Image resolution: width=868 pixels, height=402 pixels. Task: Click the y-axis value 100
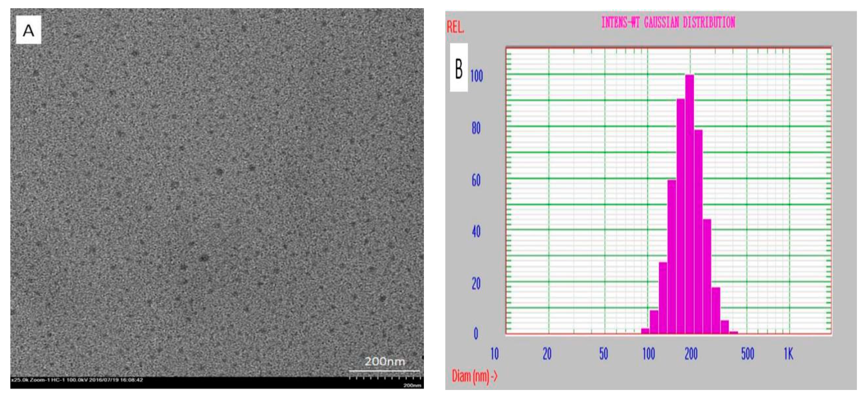[x=476, y=76]
